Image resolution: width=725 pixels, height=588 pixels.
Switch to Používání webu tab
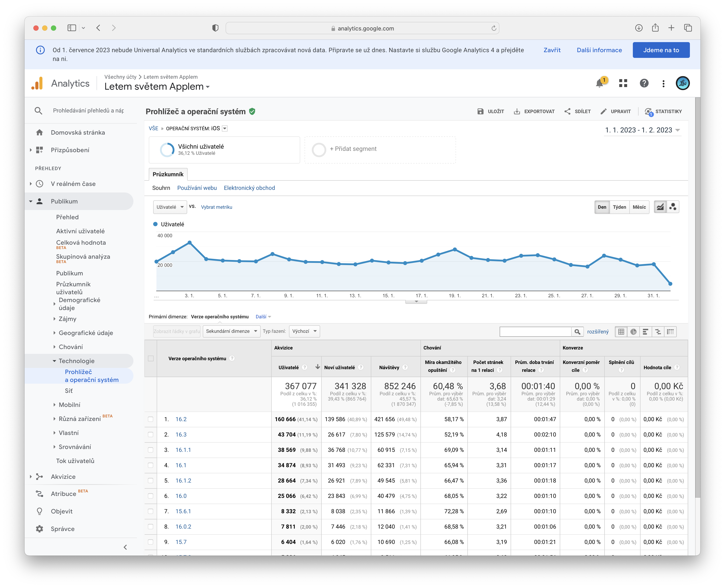197,188
